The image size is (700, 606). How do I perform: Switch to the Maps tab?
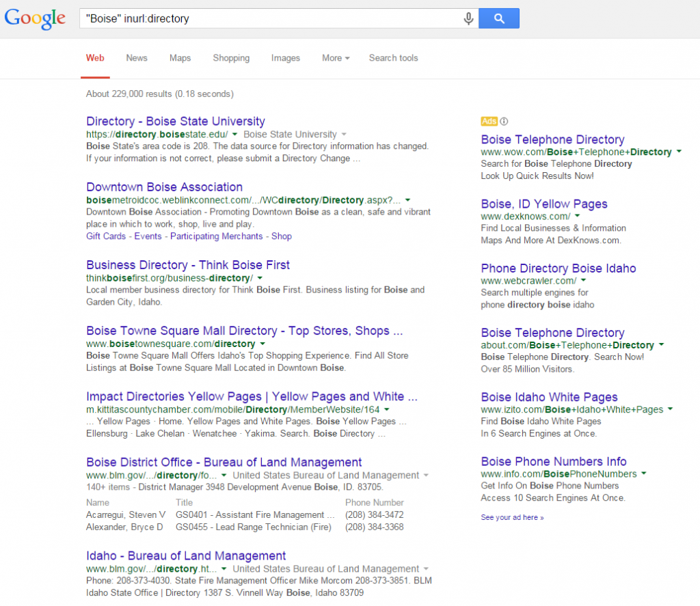180,58
